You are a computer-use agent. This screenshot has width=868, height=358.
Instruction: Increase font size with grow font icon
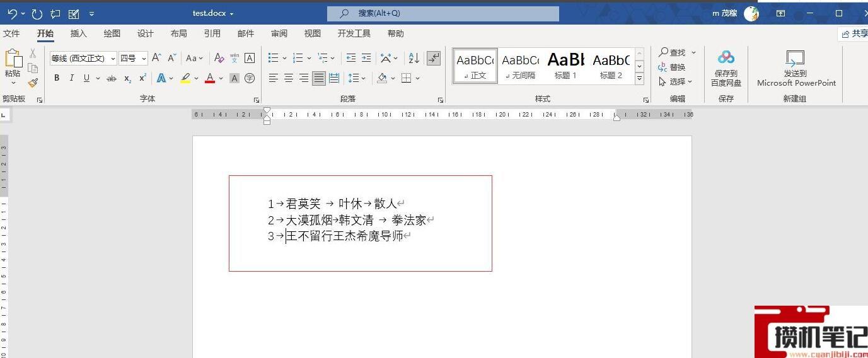(x=156, y=58)
